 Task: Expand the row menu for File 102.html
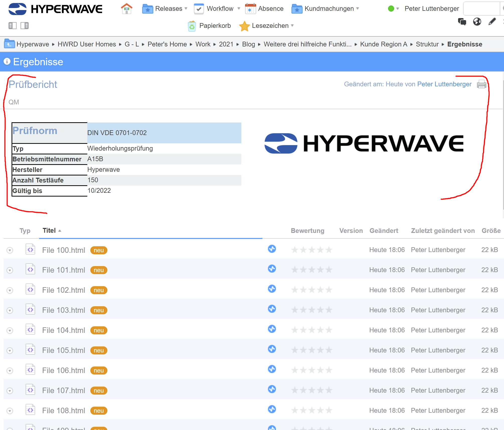pyautogui.click(x=10, y=290)
